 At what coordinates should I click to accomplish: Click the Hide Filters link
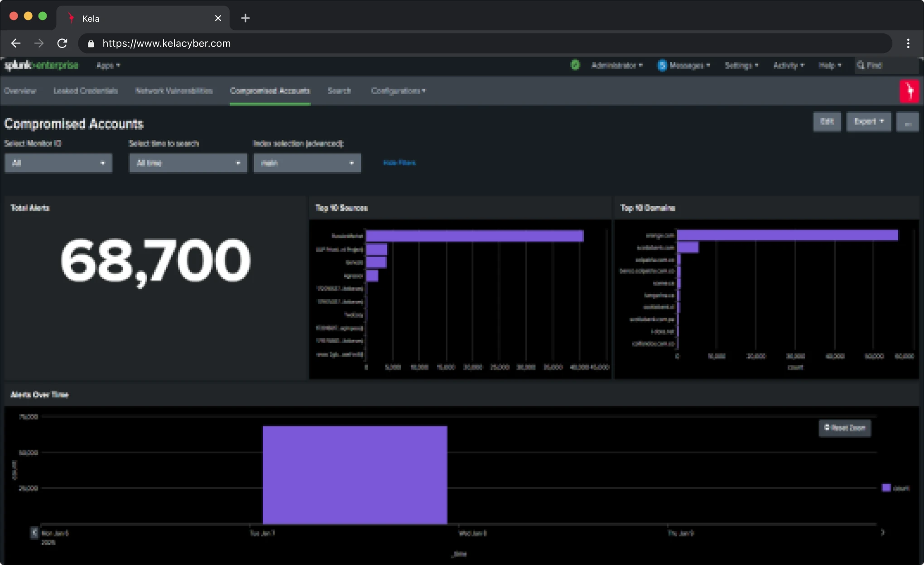coord(399,163)
